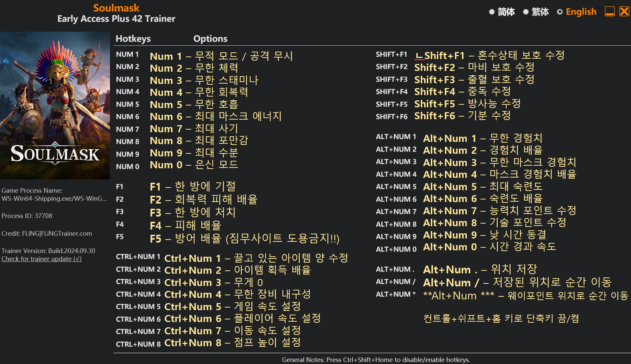Click Ctrl+Num 7 이동 속도 설정 option

click(232, 331)
